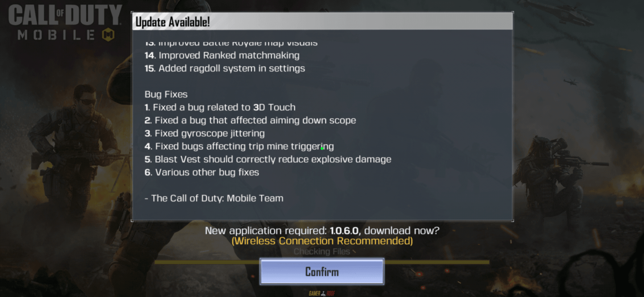Click the Fixed gyroscope jittering entry
Image resolution: width=644 pixels, height=297 pixels.
point(205,133)
